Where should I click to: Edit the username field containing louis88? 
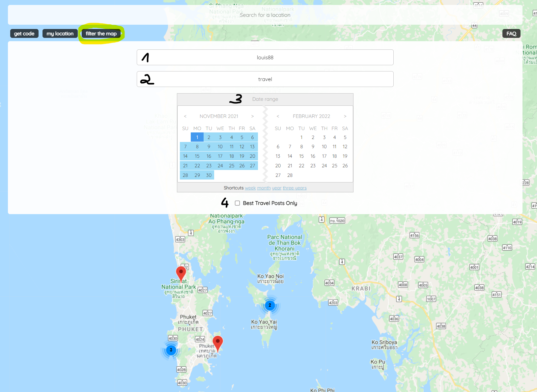point(265,57)
